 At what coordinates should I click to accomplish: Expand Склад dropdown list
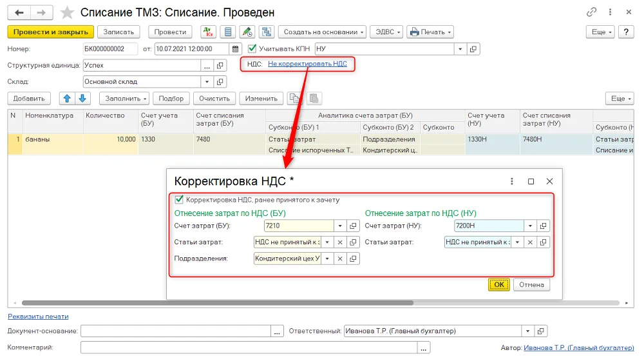(x=207, y=82)
